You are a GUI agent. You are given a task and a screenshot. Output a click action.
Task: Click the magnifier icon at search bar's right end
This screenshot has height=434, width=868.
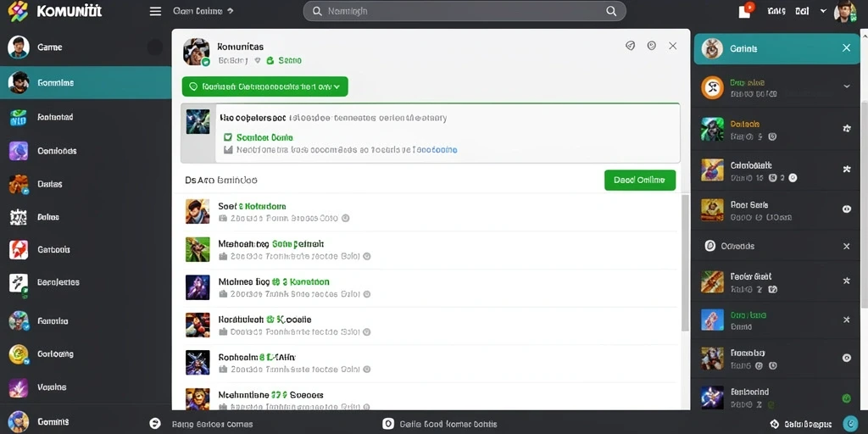tap(611, 11)
